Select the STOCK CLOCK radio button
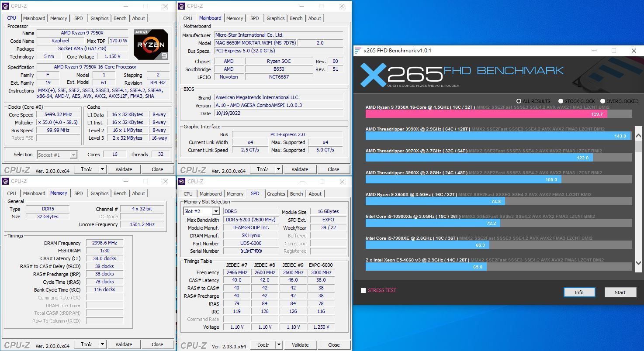The width and height of the screenshot is (644, 351). (561, 101)
